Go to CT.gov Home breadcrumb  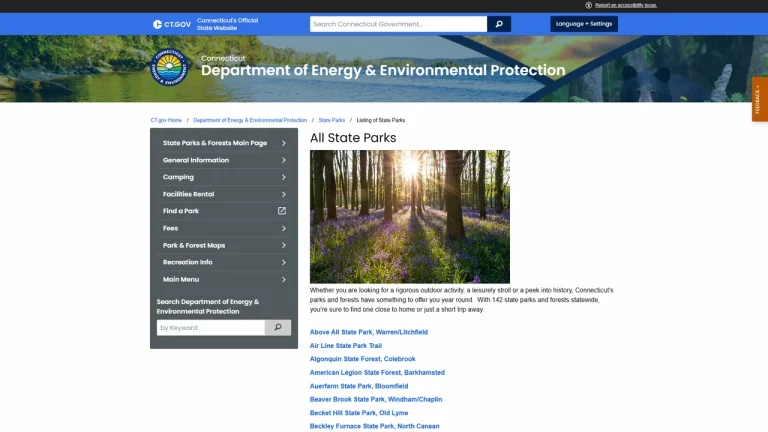coord(166,120)
